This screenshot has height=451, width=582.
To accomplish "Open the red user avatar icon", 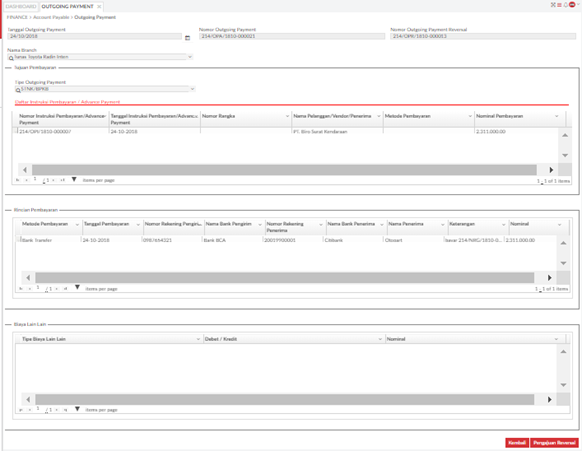I will click(572, 4).
